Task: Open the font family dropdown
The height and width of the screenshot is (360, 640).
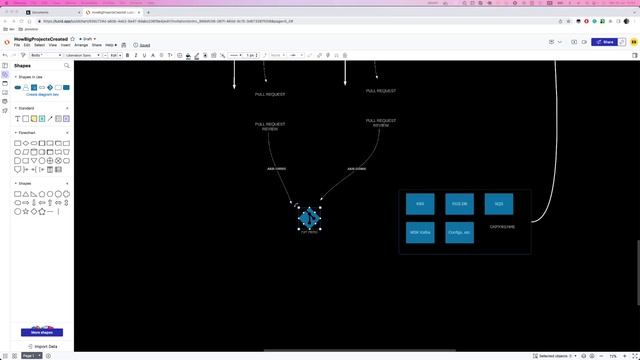Action: pos(83,55)
